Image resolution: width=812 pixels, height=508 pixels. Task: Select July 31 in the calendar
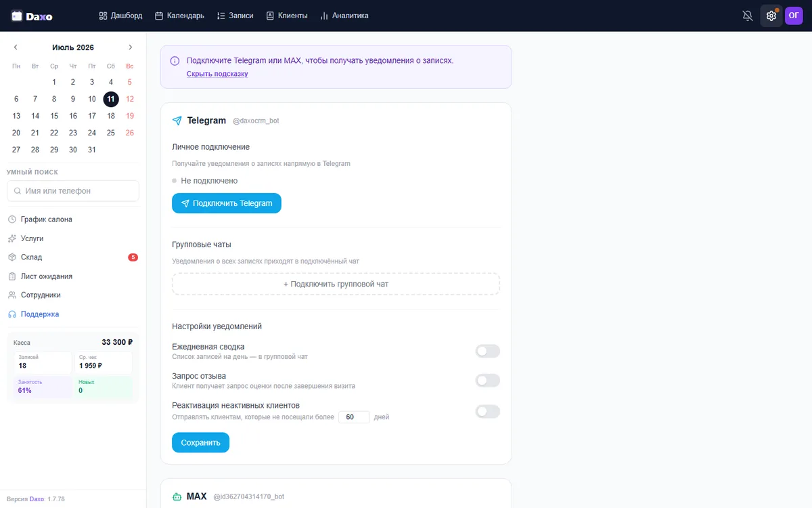(x=92, y=150)
